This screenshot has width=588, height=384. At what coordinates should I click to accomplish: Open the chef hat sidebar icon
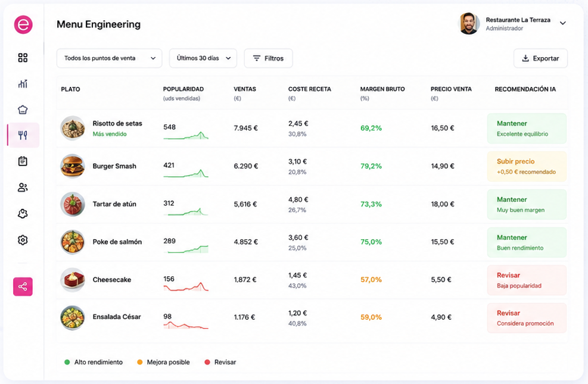(x=23, y=110)
